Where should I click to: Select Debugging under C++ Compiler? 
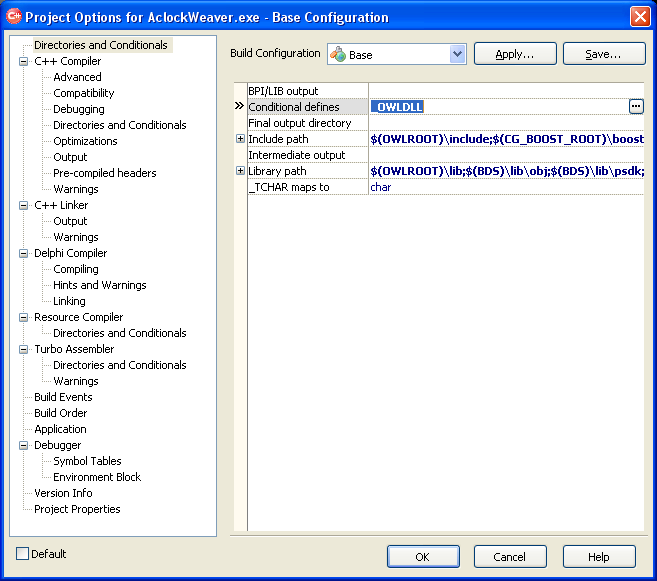click(79, 109)
